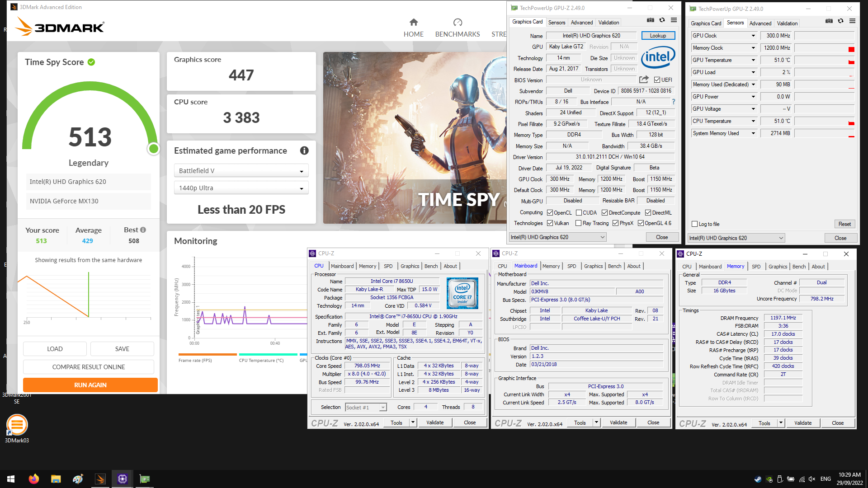Open the HOME house icon in 3DMark
The height and width of the screenshot is (488, 868).
[x=413, y=22]
